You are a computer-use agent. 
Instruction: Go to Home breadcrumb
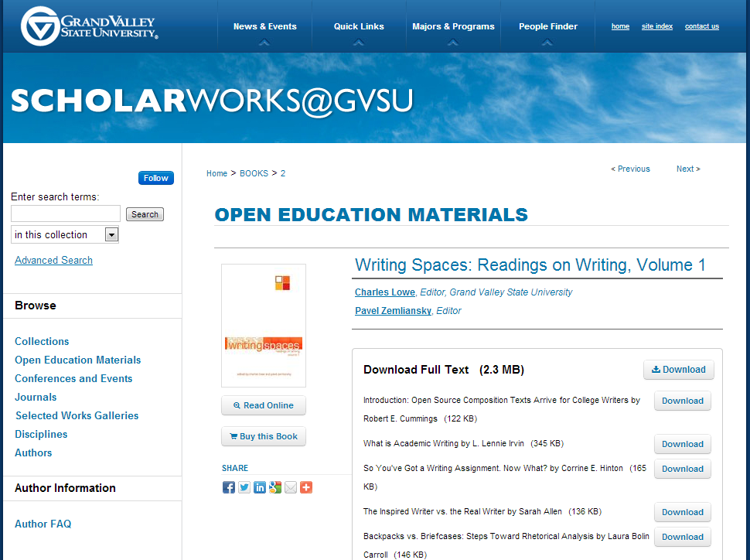[216, 173]
